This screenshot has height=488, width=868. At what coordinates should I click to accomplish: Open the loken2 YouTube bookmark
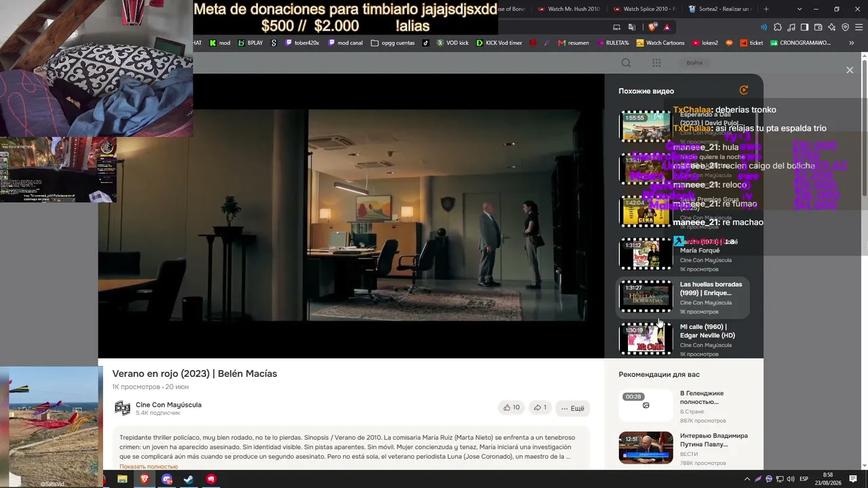tap(705, 43)
